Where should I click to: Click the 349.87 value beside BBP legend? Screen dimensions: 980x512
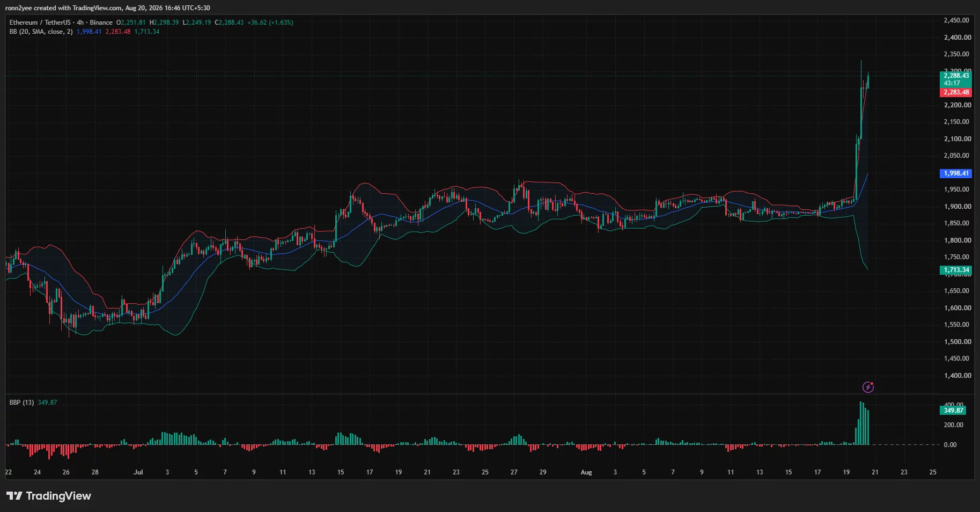[x=48, y=403]
